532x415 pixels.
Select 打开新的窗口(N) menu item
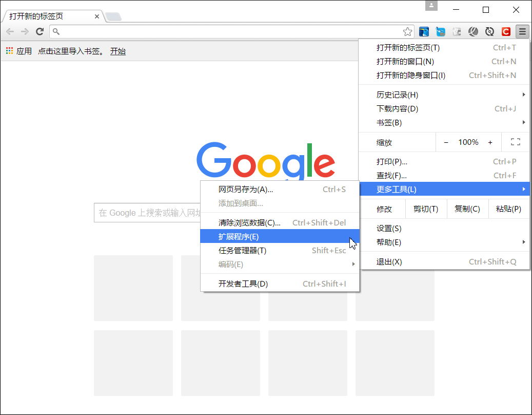(444, 62)
